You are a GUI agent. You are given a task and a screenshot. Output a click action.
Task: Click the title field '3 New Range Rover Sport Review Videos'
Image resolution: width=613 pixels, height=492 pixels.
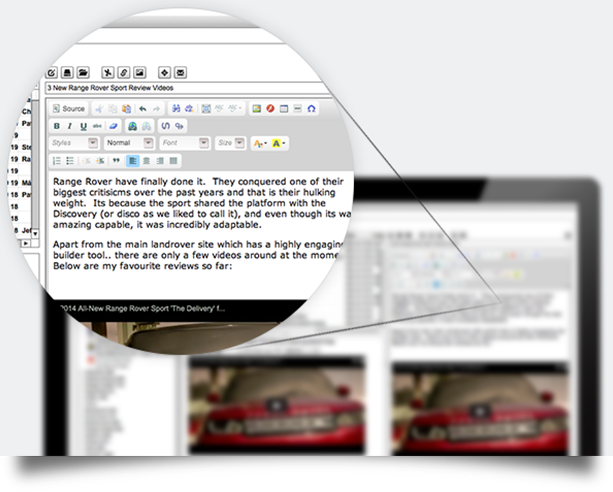[x=187, y=88]
